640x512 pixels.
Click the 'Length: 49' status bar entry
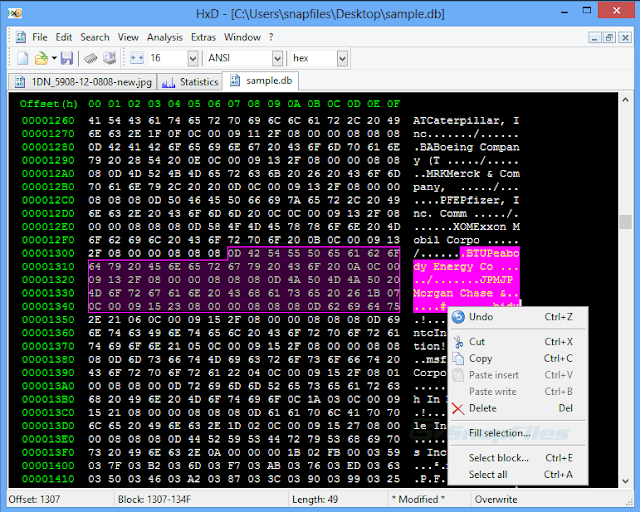(x=315, y=499)
